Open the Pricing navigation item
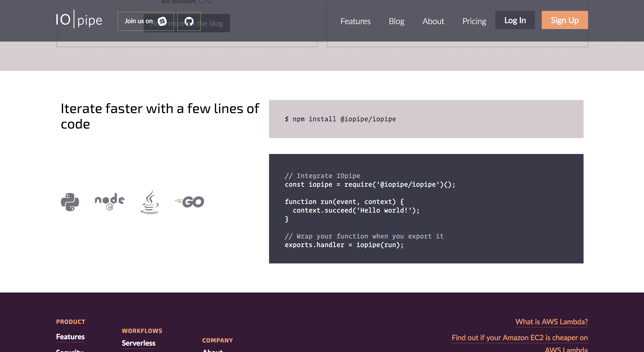The width and height of the screenshot is (644, 352). [x=474, y=21]
